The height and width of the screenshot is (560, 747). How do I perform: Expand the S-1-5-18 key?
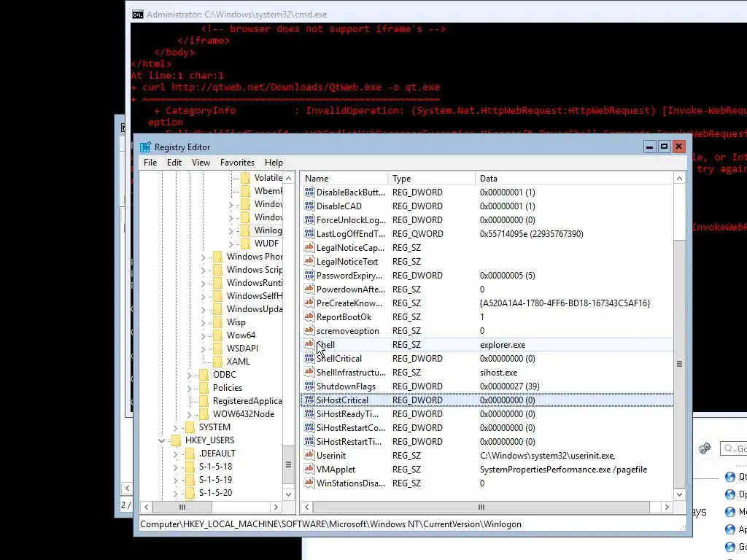click(x=176, y=467)
